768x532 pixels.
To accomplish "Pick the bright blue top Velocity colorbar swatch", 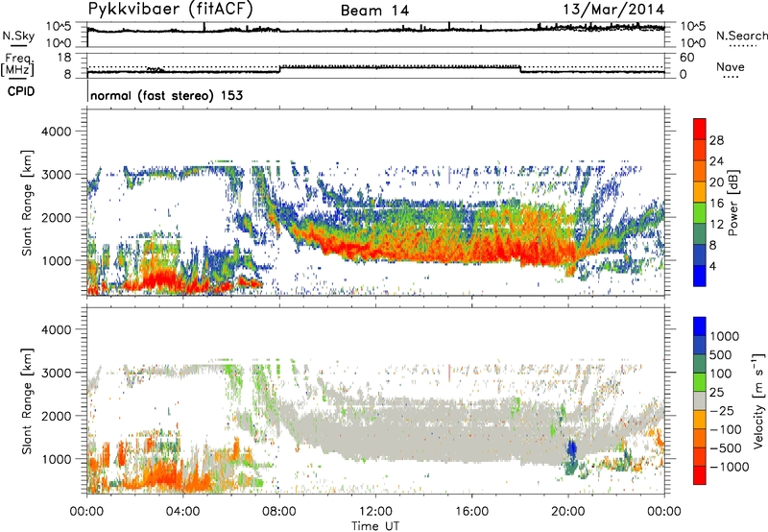I will [x=700, y=326].
